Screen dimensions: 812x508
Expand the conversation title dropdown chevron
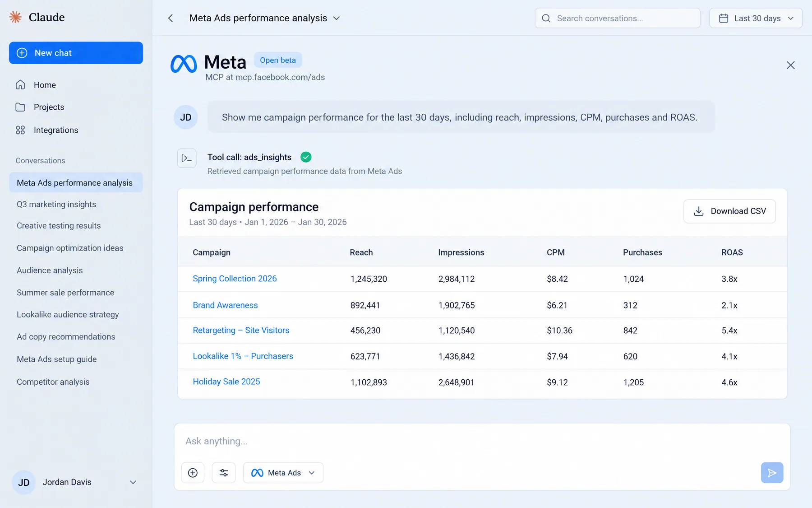(x=337, y=18)
